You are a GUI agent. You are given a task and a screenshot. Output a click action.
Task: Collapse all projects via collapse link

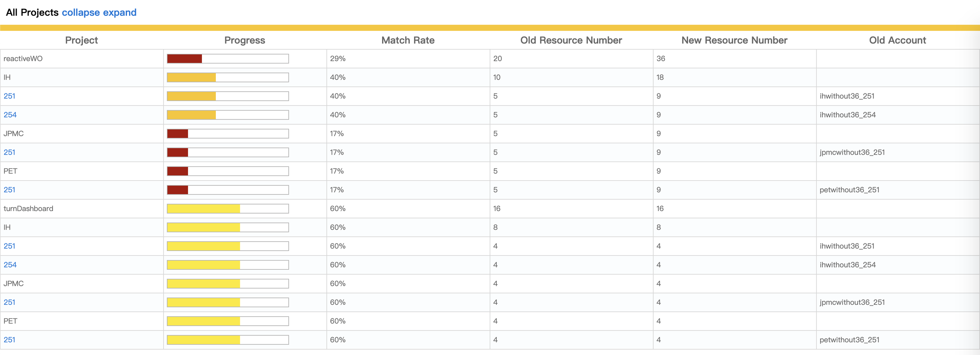[81, 13]
